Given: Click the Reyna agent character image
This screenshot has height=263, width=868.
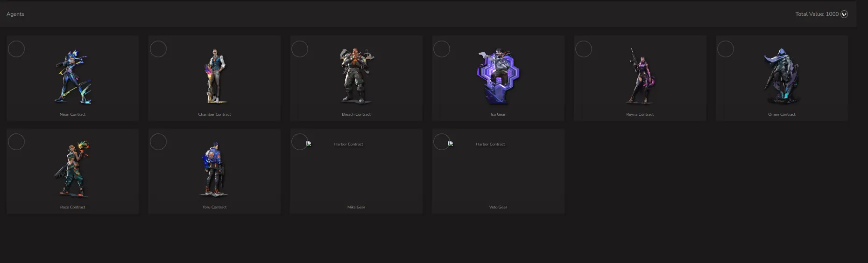Looking at the screenshot, I should pos(640,76).
